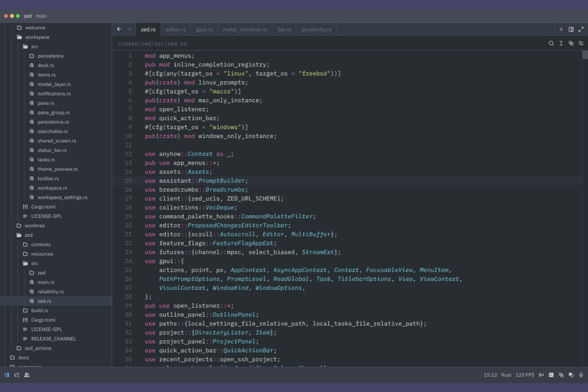Collapse the zed resources folder
588x392 pixels.
pyautogui.click(x=41, y=253)
